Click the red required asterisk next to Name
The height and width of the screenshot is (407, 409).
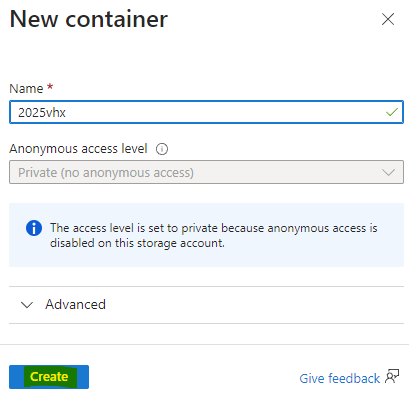coord(50,87)
